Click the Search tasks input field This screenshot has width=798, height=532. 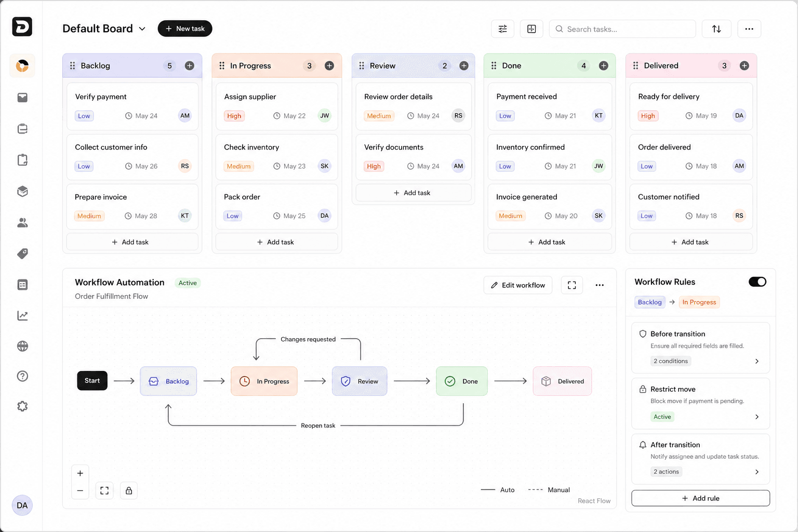[622, 29]
